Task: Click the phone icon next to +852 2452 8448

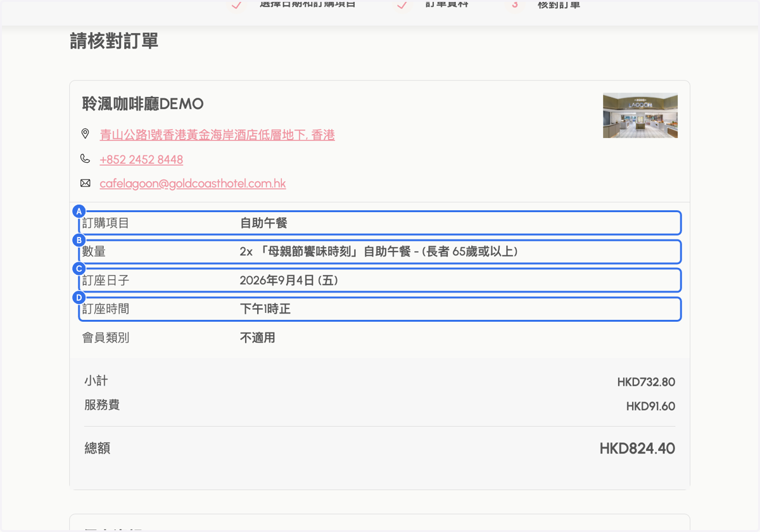Action: tap(85, 159)
